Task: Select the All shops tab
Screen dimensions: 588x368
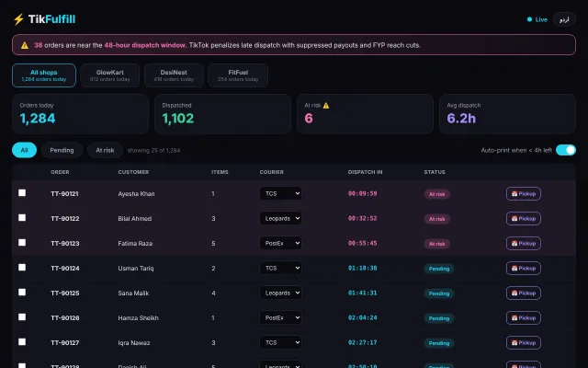Action: point(44,75)
